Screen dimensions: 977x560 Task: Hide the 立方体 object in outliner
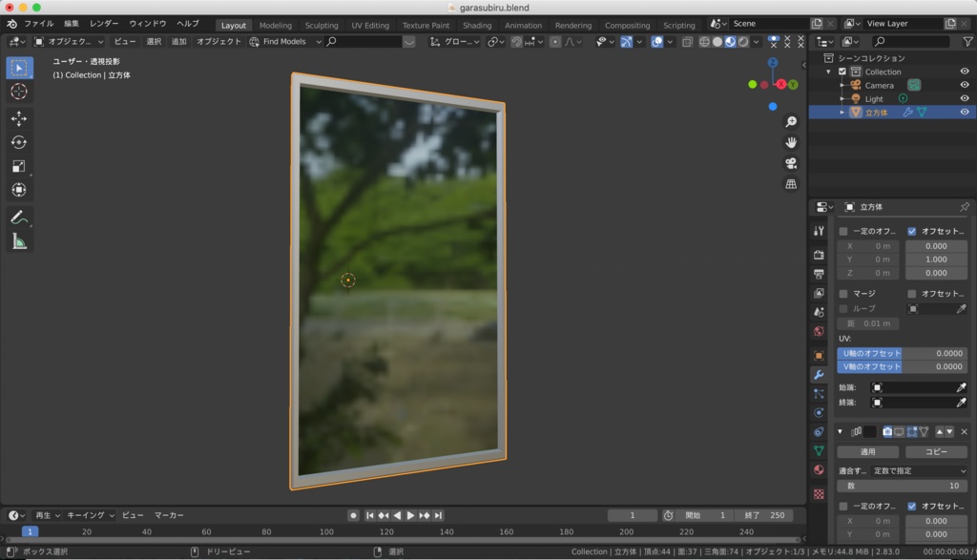click(x=965, y=113)
